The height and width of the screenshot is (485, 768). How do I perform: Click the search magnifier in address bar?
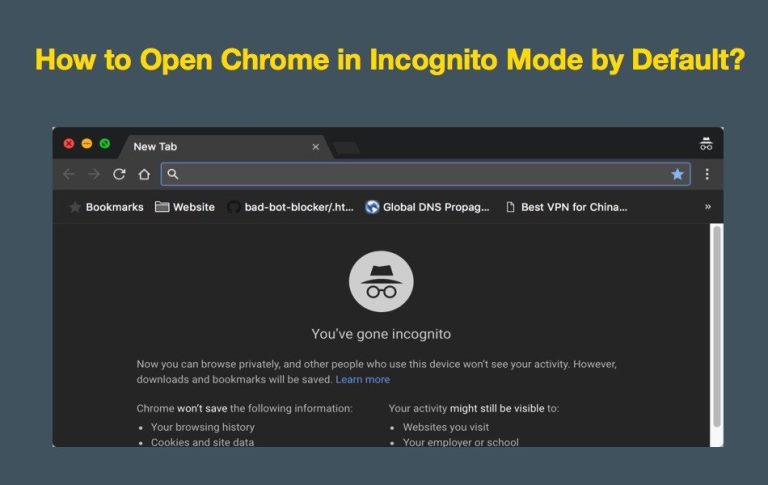[x=173, y=174]
